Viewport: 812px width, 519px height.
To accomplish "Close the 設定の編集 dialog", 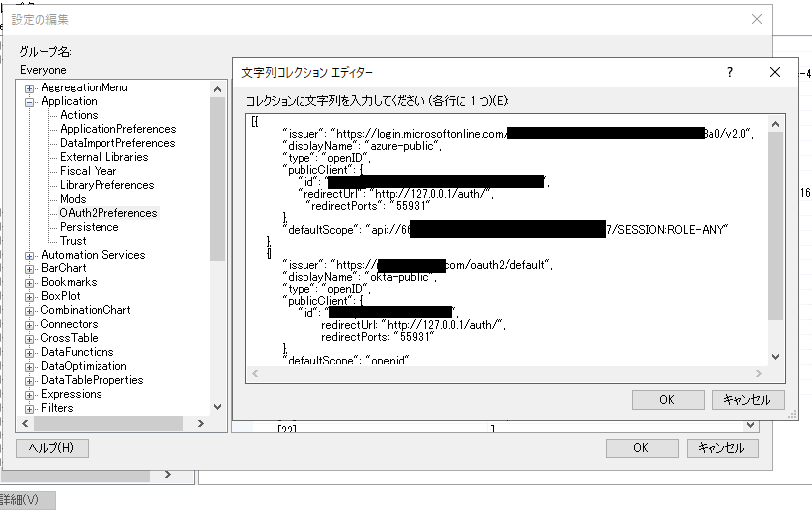I will (756, 19).
